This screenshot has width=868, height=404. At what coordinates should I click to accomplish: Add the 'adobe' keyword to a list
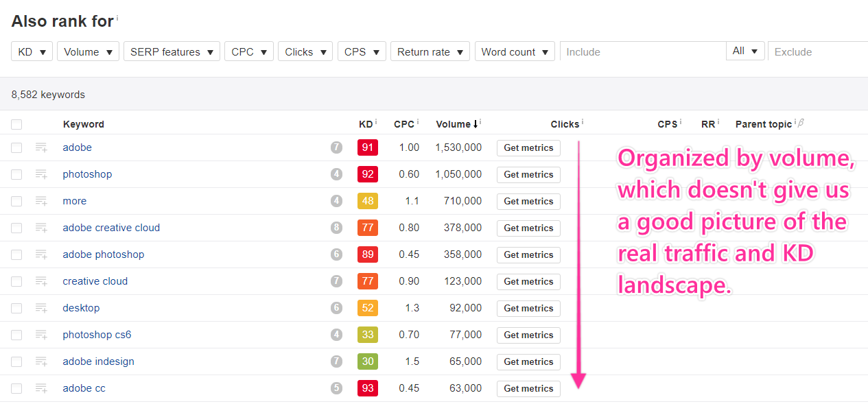click(41, 147)
